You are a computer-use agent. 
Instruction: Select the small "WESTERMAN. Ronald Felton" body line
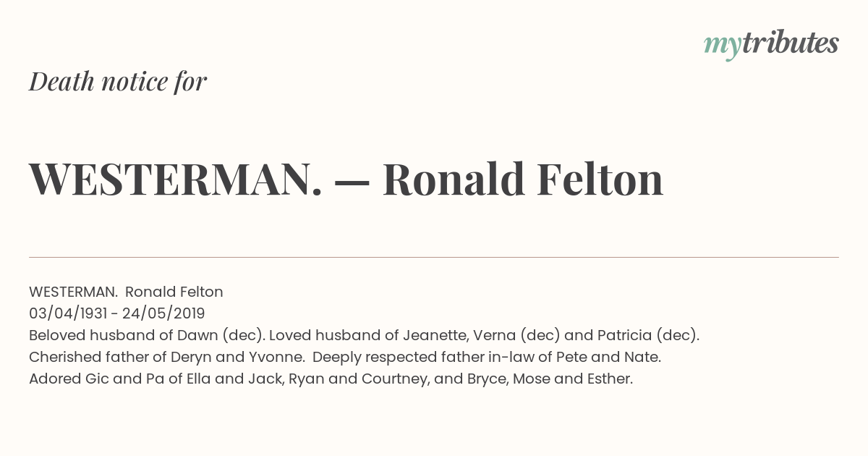pos(126,292)
